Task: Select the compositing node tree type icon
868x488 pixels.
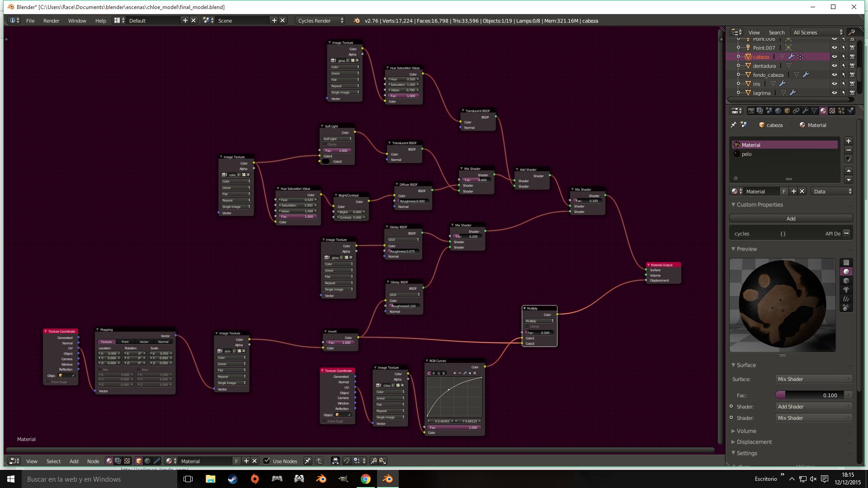Action: (x=118, y=461)
